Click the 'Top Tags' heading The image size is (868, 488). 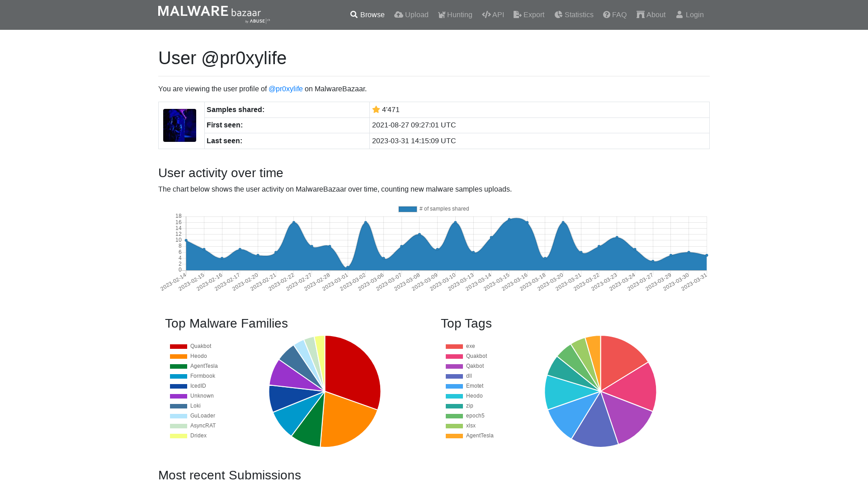[x=466, y=324]
